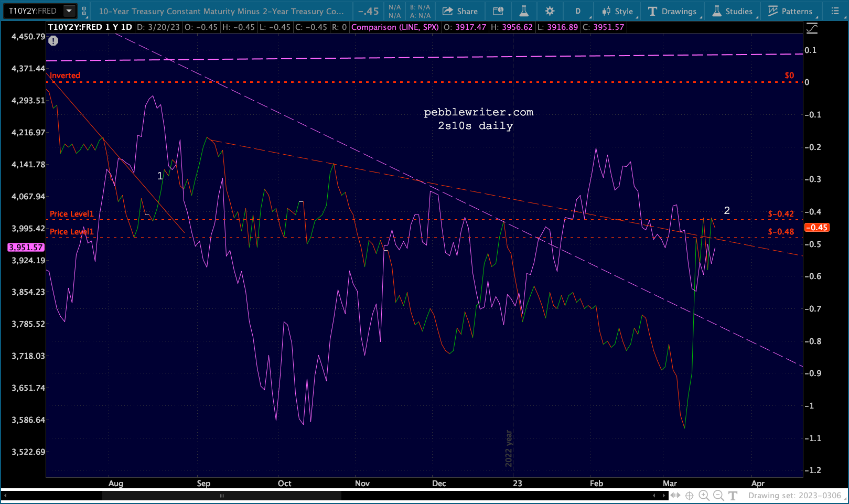Click the pebblewriter.com text annotation
849x504 pixels.
pyautogui.click(x=478, y=112)
